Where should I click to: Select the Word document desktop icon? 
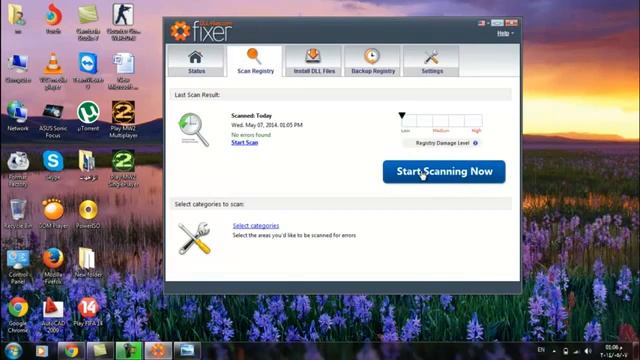pyautogui.click(x=123, y=70)
